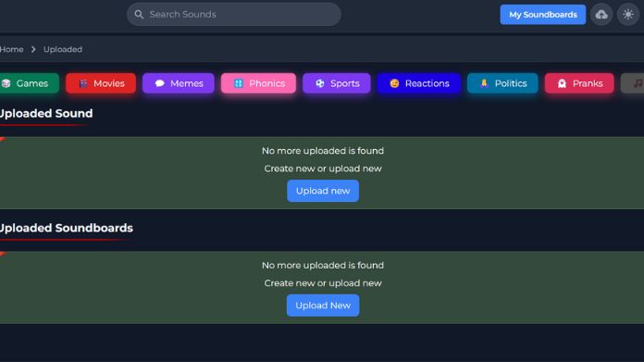Select the Memes category
The width and height of the screenshot is (644, 362).
179,83
